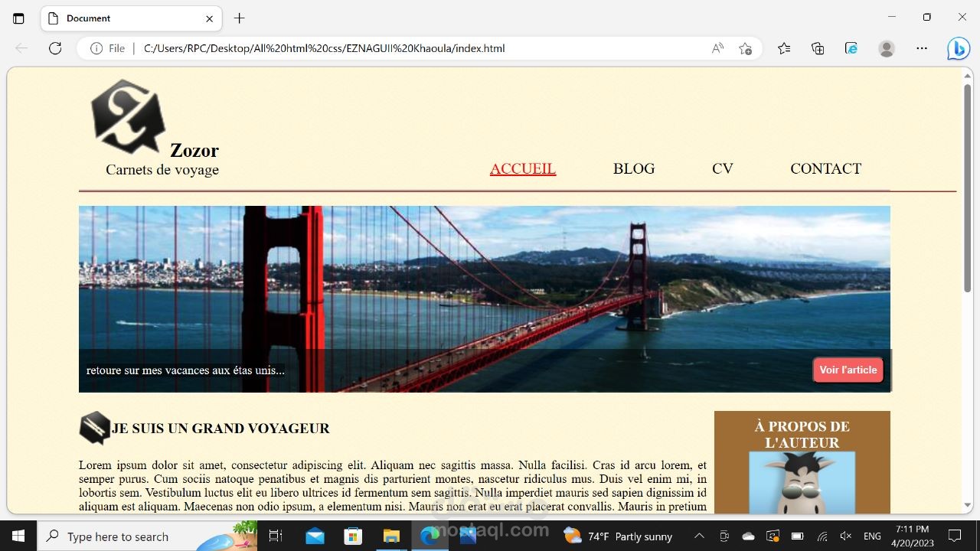Open a new browser tab
The width and height of the screenshot is (980, 551).
(240, 18)
